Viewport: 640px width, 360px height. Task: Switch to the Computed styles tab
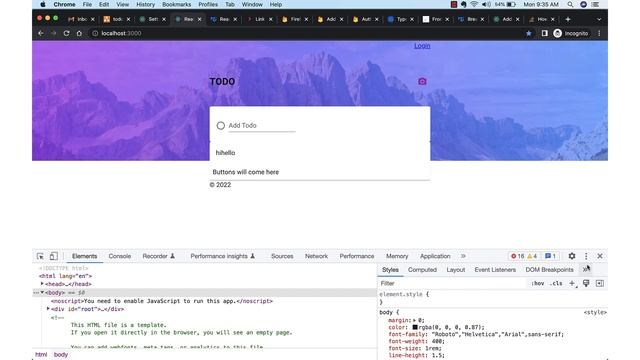422,270
